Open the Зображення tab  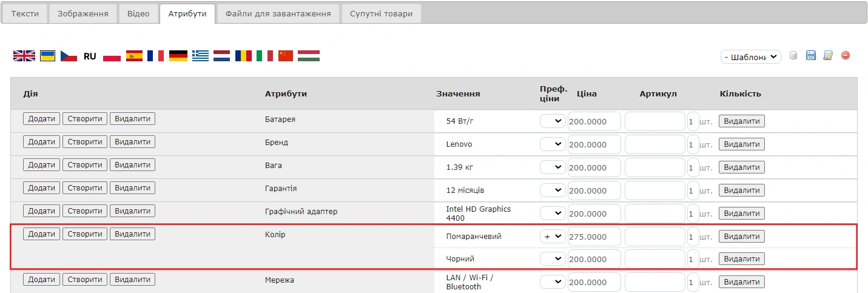pos(83,14)
